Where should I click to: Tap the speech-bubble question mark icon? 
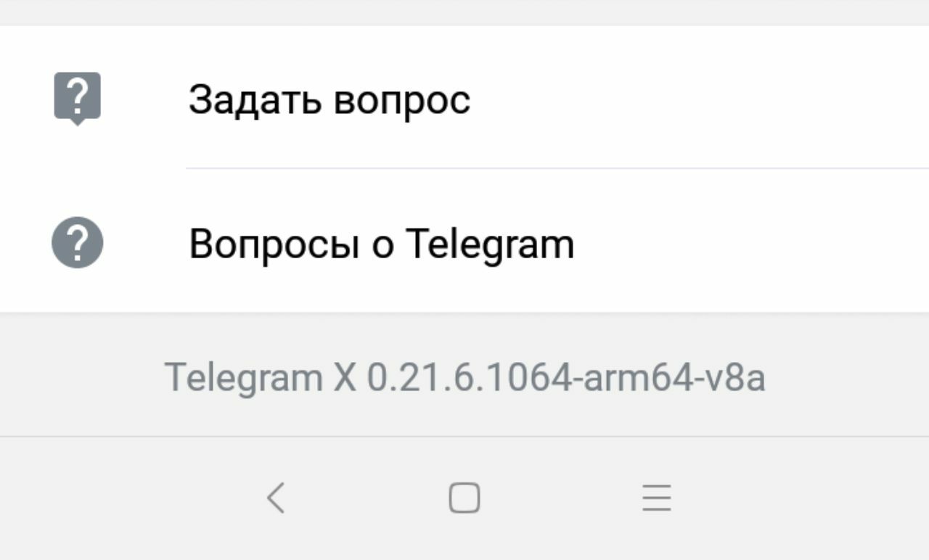pos(77,99)
